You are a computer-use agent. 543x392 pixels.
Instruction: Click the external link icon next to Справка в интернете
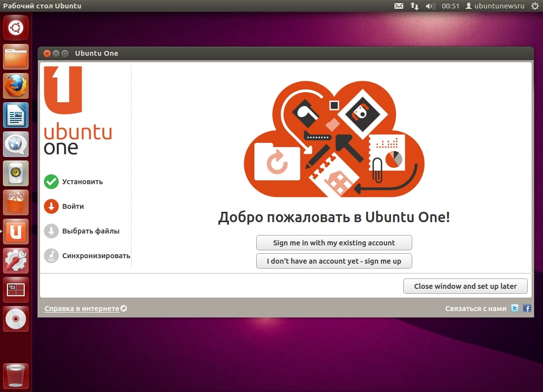click(123, 308)
